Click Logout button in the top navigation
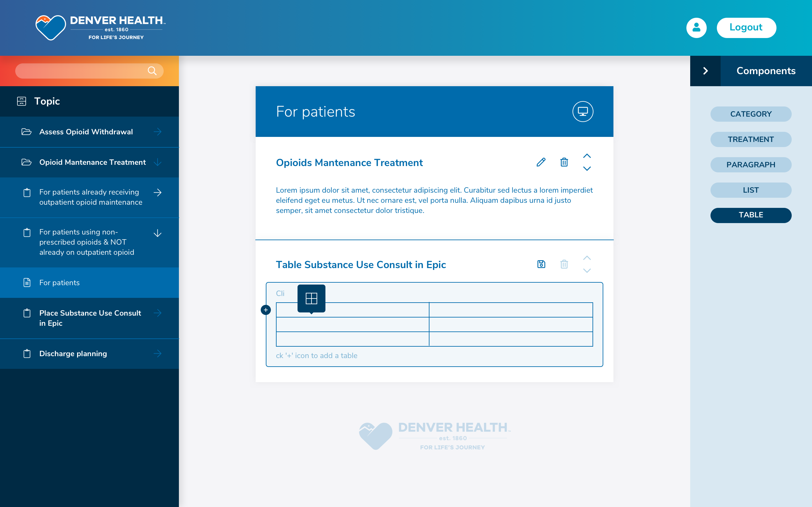 pyautogui.click(x=746, y=28)
